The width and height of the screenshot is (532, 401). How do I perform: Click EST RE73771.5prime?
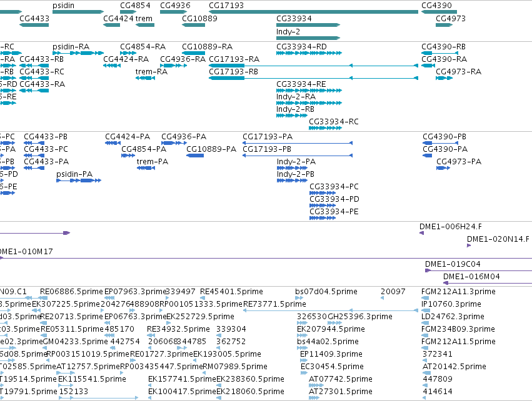(331, 310)
